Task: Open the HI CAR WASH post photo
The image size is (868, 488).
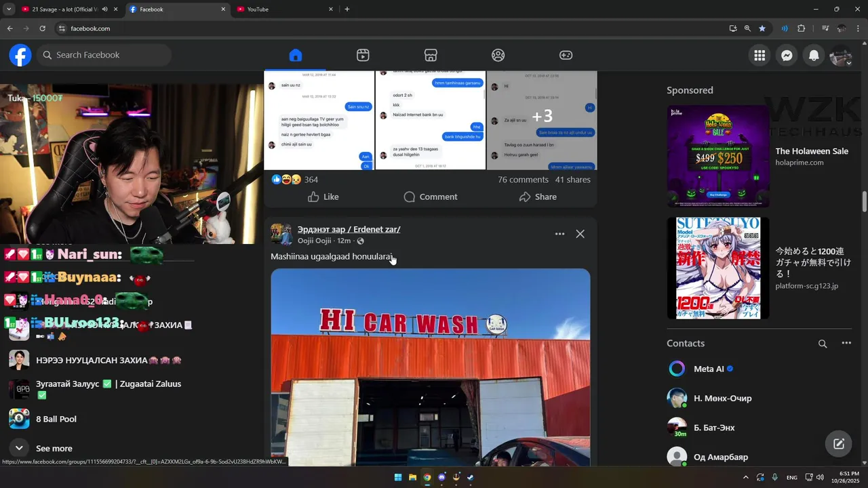Action: [431, 367]
